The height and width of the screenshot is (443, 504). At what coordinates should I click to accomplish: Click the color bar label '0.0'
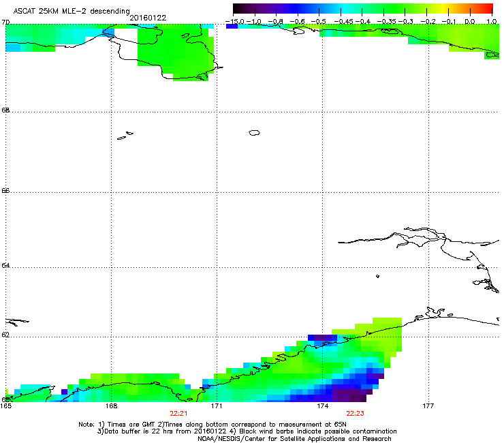point(470,21)
